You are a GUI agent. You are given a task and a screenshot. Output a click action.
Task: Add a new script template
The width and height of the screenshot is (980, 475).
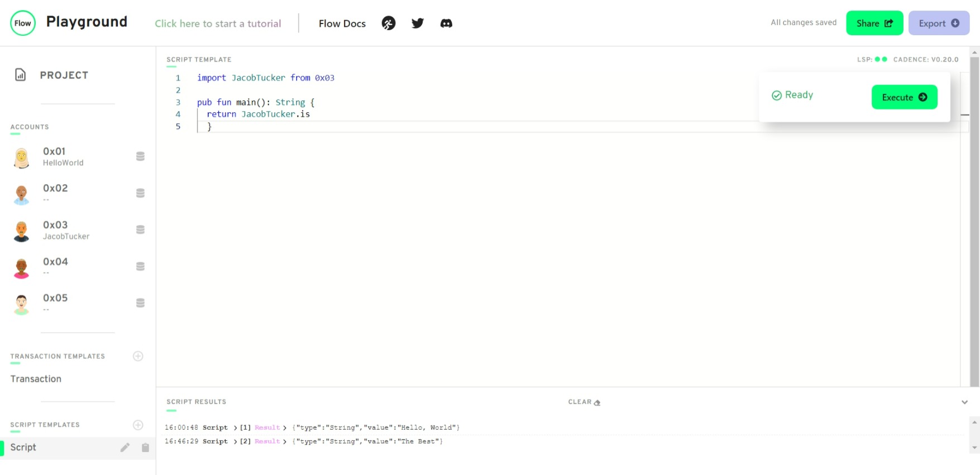138,425
